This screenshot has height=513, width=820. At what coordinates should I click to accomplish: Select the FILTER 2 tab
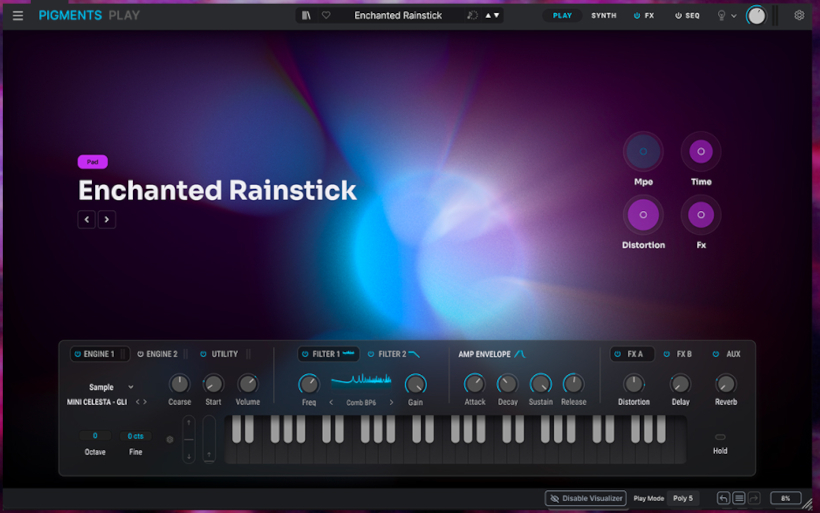pyautogui.click(x=392, y=354)
